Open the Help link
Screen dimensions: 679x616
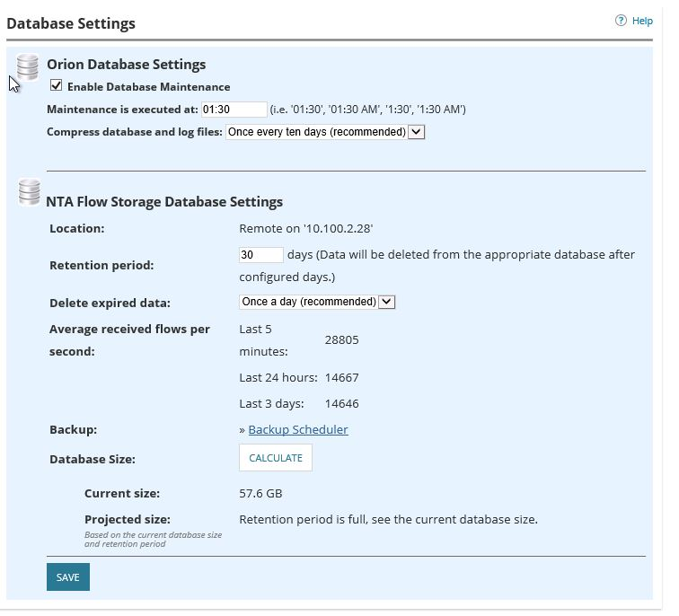(x=642, y=21)
